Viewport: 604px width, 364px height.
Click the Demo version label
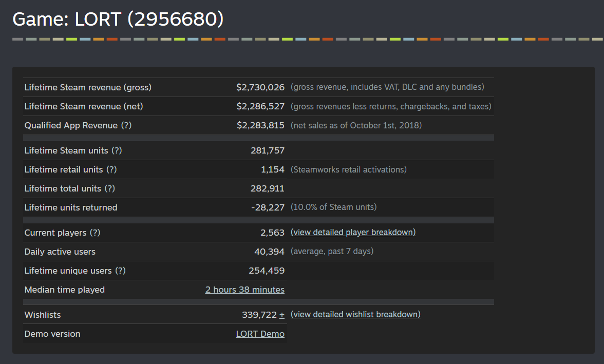click(52, 334)
